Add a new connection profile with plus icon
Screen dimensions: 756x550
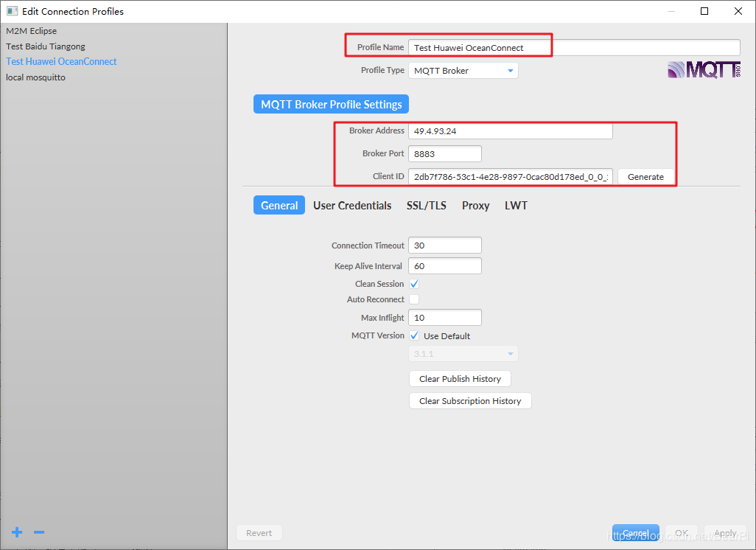tap(17, 532)
